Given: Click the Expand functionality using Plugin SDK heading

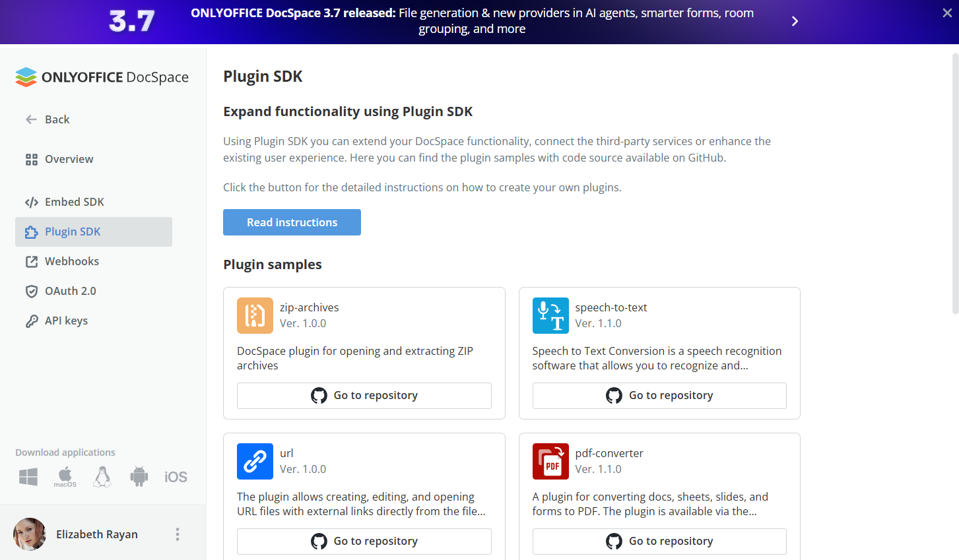Looking at the screenshot, I should [x=348, y=111].
